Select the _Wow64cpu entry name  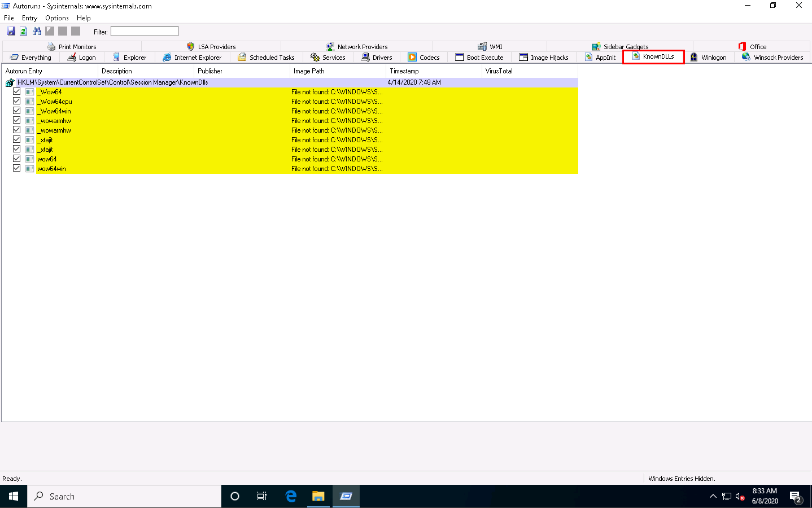(x=55, y=102)
